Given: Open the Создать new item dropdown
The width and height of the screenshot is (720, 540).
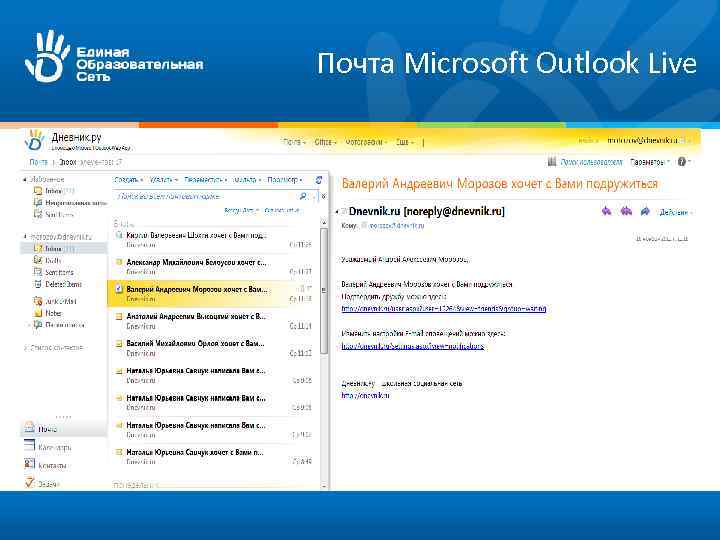Looking at the screenshot, I should point(128,180).
